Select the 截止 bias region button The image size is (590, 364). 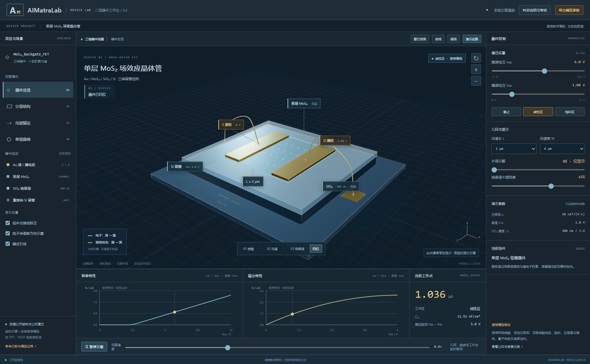click(x=506, y=112)
